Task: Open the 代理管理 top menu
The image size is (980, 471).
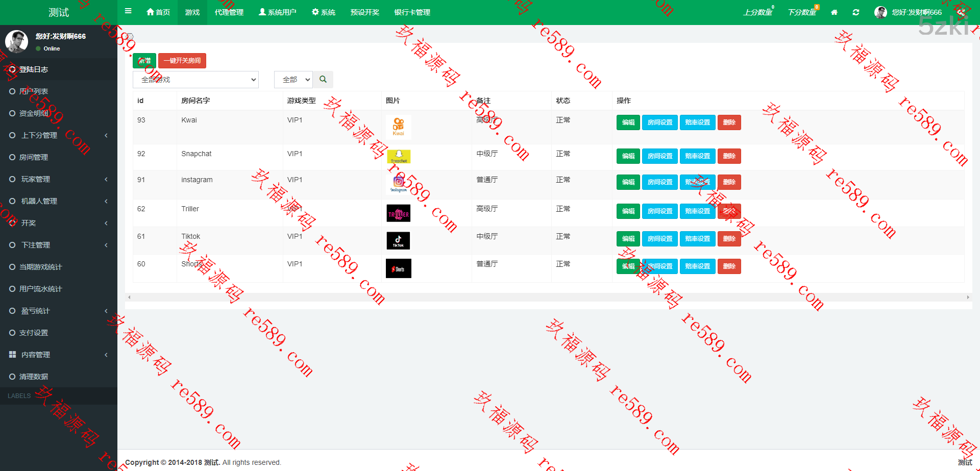Action: point(229,12)
